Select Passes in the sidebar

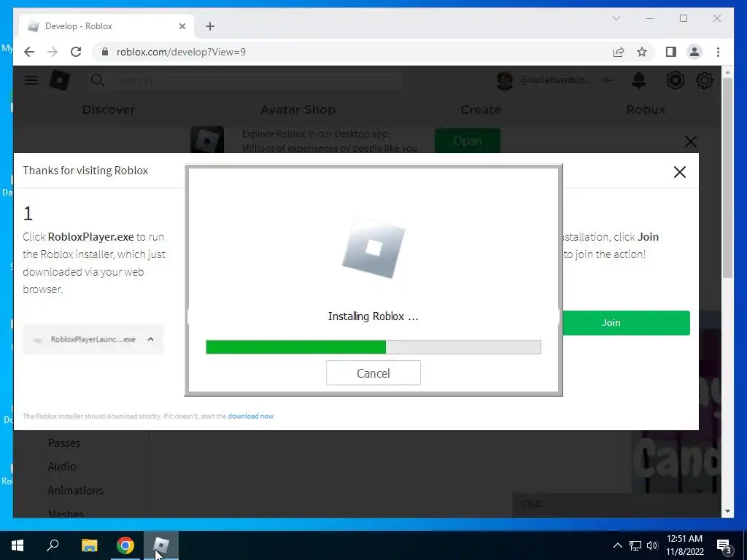pos(64,443)
